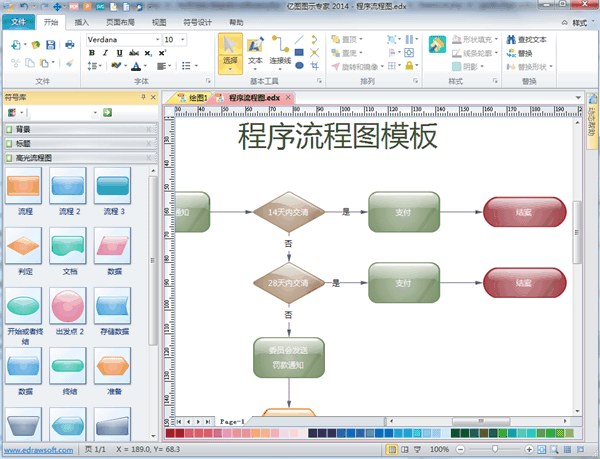Image resolution: width=600 pixels, height=459 pixels.
Task: Click the 出发点 2 pink circle shape
Action: [x=68, y=306]
